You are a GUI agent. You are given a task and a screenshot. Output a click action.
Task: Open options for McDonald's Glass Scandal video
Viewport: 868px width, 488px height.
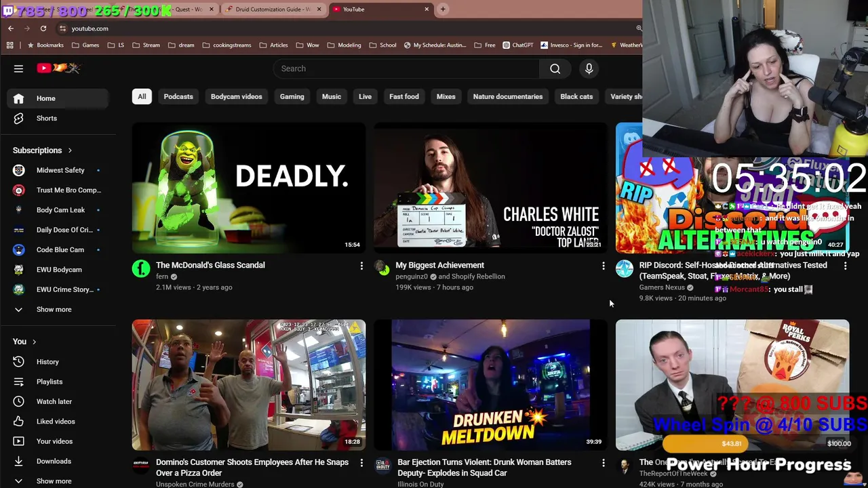click(x=361, y=266)
